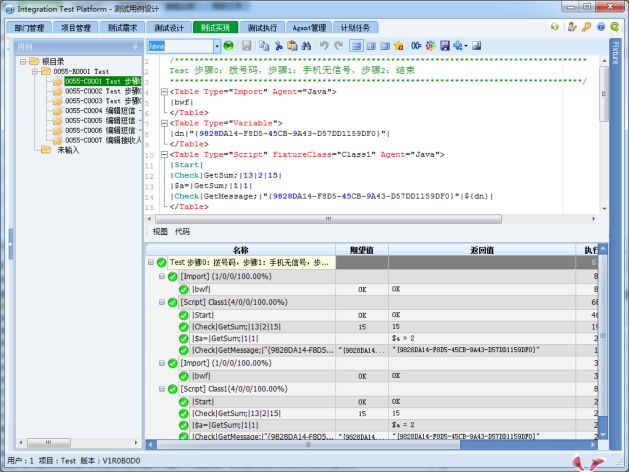629x472 pixels.
Task: Click the green run script button
Action: pyautogui.click(x=229, y=46)
